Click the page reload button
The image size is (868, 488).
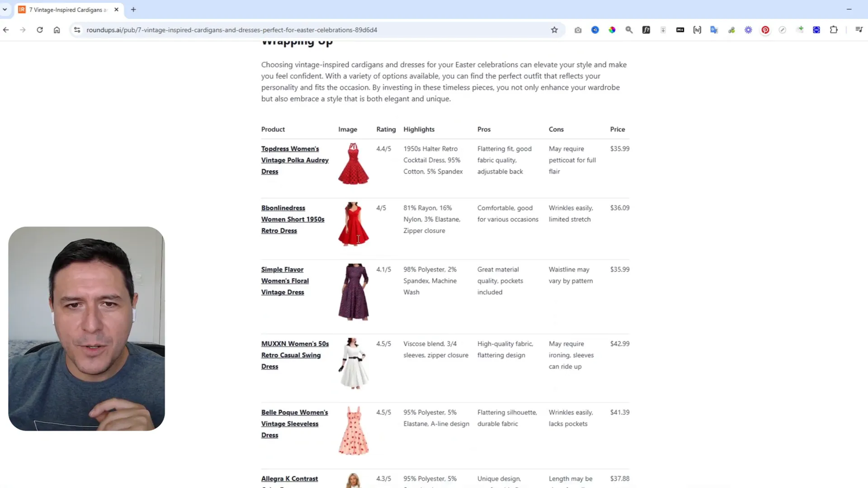point(40,30)
